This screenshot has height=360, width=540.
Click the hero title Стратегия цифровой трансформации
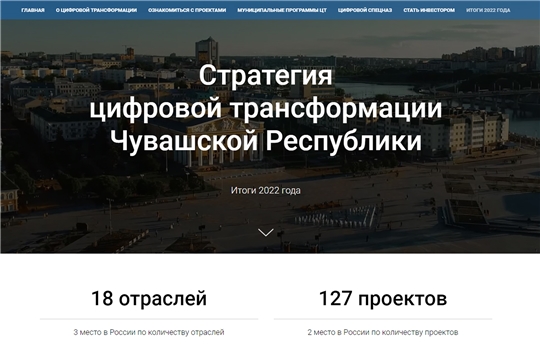click(266, 109)
